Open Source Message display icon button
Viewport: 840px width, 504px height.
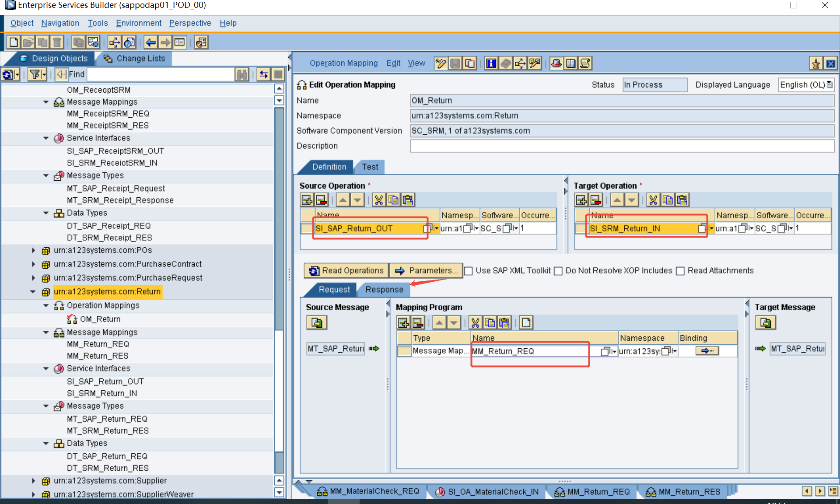317,323
